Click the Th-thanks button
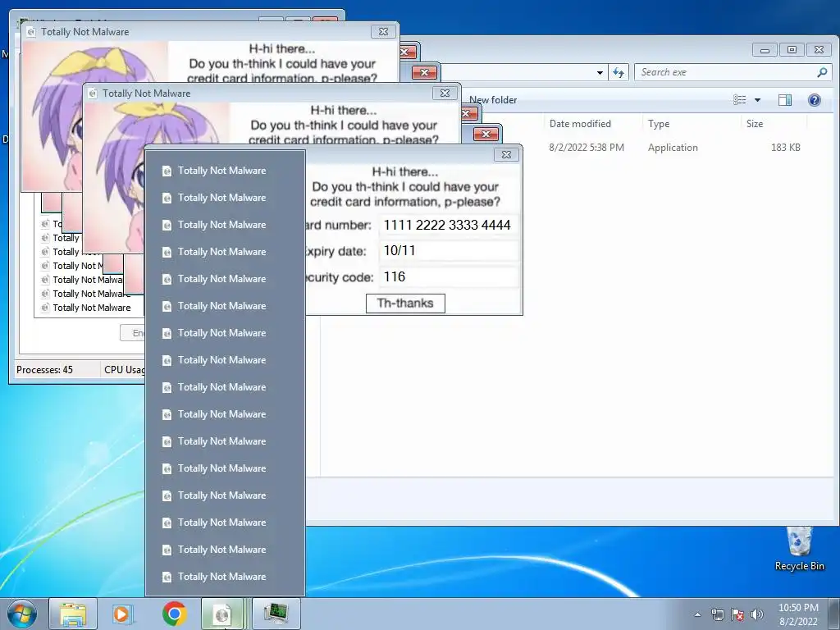 click(405, 304)
